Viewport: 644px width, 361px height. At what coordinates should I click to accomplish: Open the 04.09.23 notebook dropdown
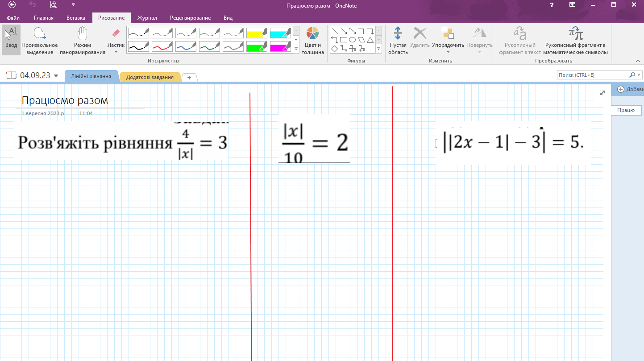point(56,76)
